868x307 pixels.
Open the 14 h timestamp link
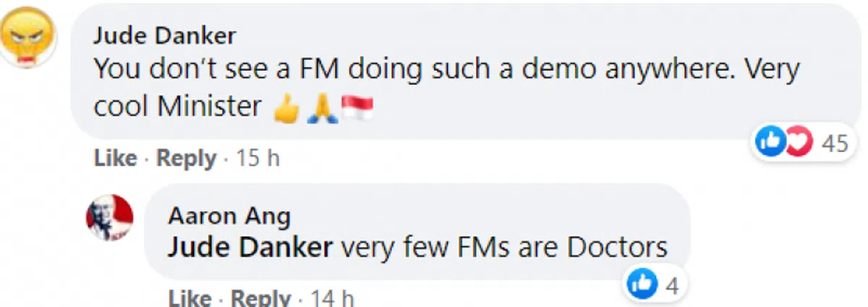coord(333,298)
